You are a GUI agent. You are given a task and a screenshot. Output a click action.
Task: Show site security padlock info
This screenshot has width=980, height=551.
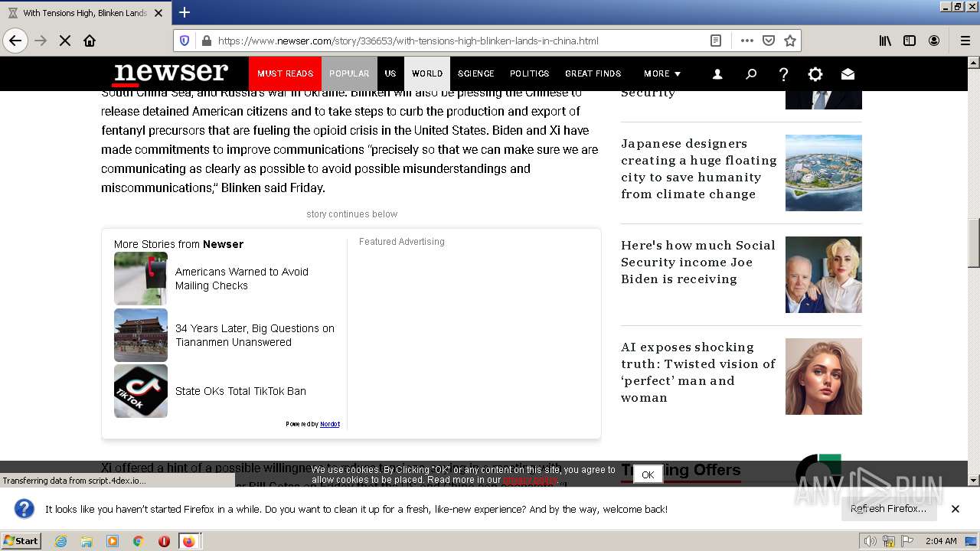click(x=206, y=41)
